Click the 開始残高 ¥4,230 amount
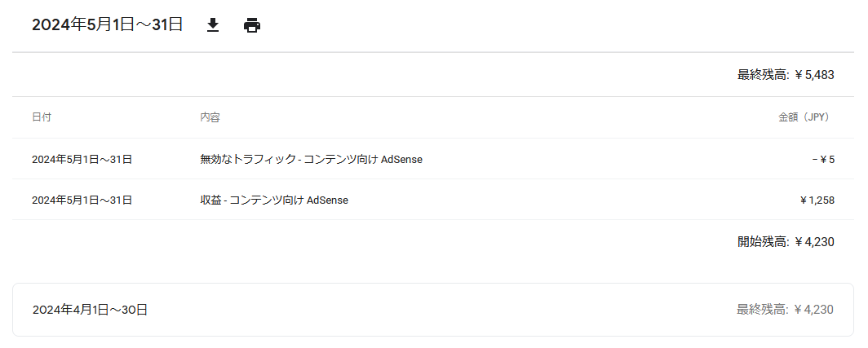This screenshot has width=868, height=348. point(814,242)
